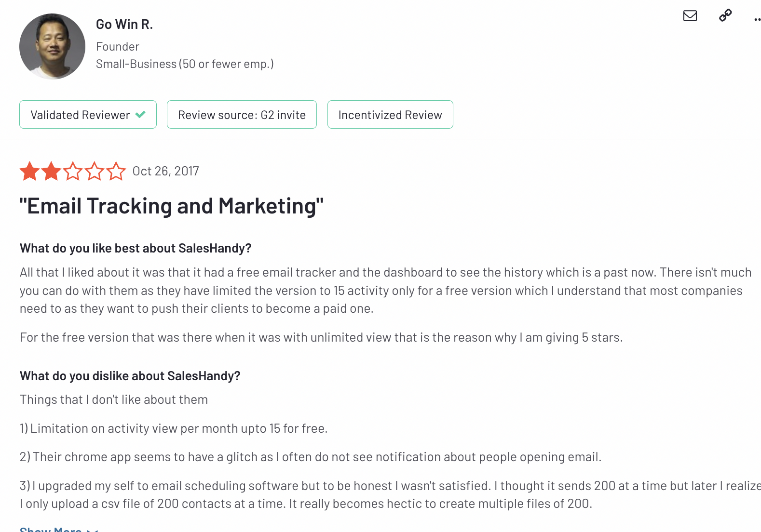The image size is (761, 532).
Task: Click the chain link share icon
Action: click(x=725, y=15)
